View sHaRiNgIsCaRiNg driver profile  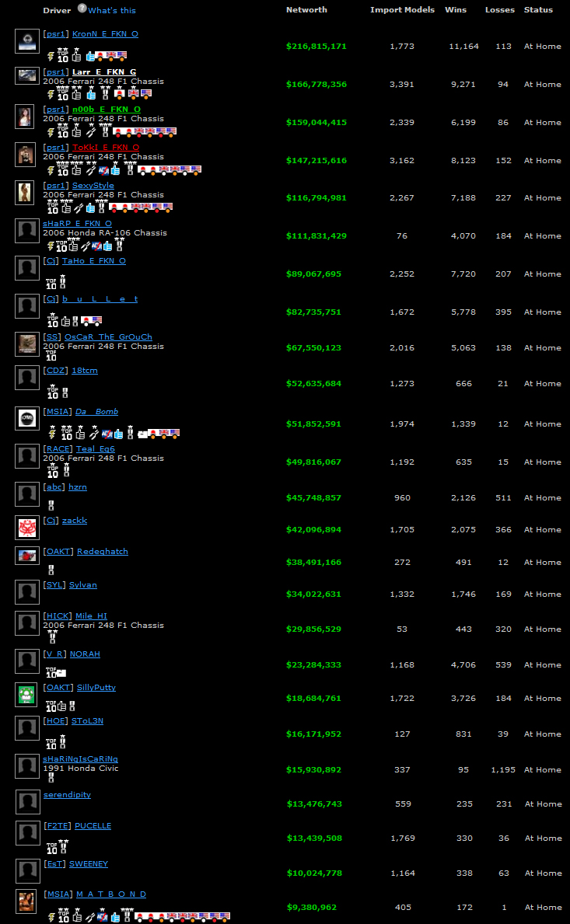(81, 758)
